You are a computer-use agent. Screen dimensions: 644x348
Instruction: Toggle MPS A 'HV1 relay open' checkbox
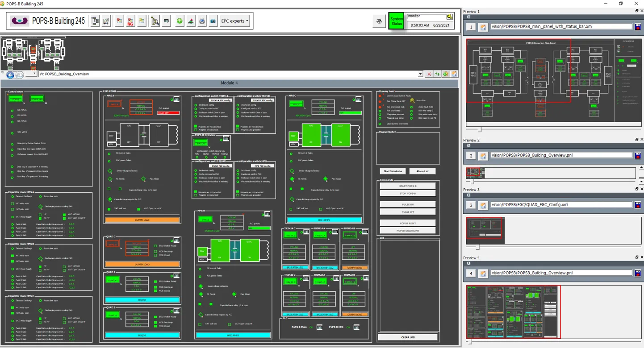click(12, 203)
